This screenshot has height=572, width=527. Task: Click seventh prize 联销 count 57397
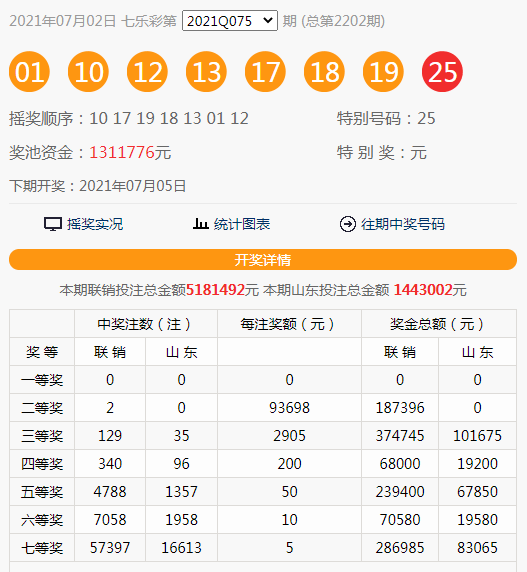pos(110,548)
